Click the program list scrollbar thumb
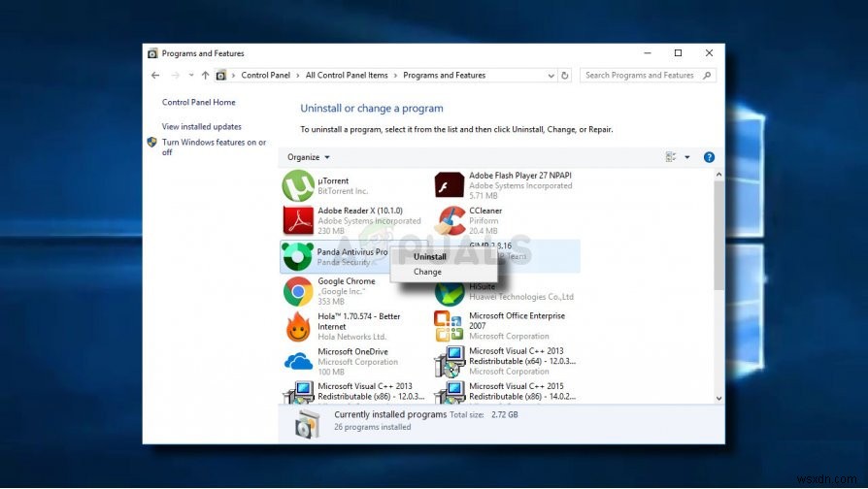Screen dimensions: 868x489 click(718, 236)
